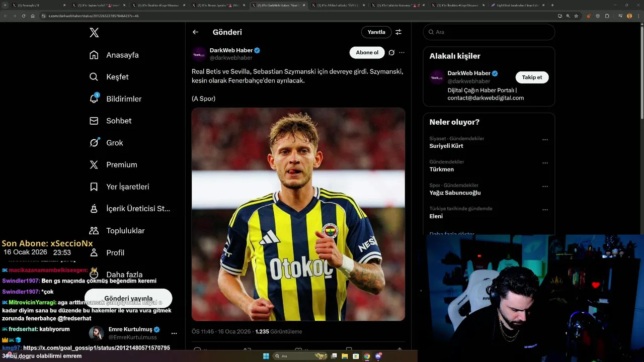Switch to the Nexus Sports tab

pos(217,5)
